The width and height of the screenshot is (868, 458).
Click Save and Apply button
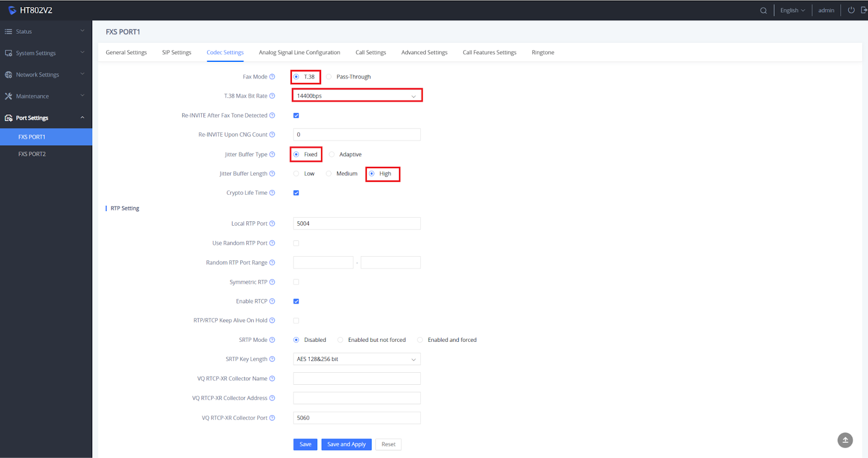click(347, 444)
